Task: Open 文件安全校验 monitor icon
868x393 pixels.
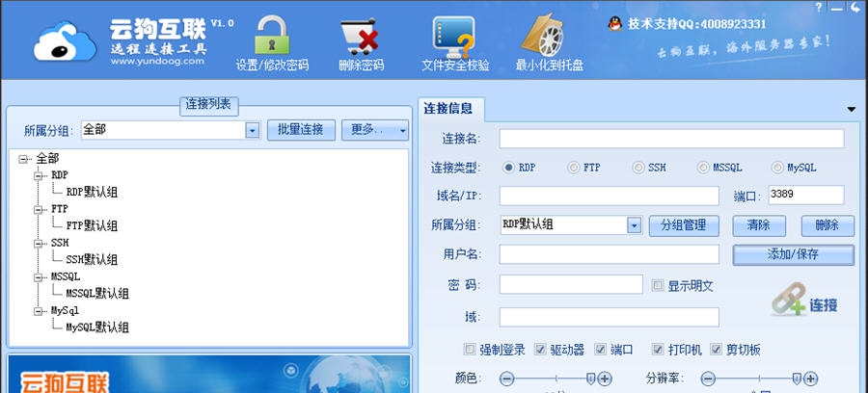Action: click(454, 37)
